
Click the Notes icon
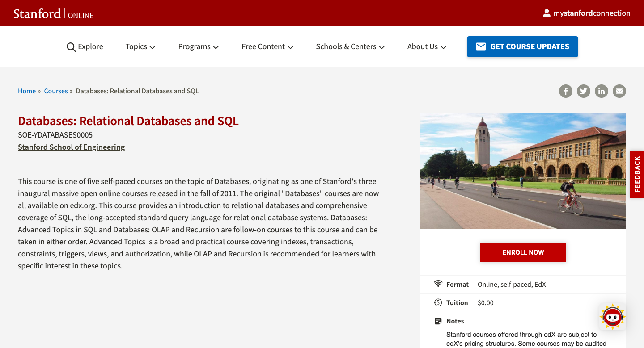click(x=438, y=321)
